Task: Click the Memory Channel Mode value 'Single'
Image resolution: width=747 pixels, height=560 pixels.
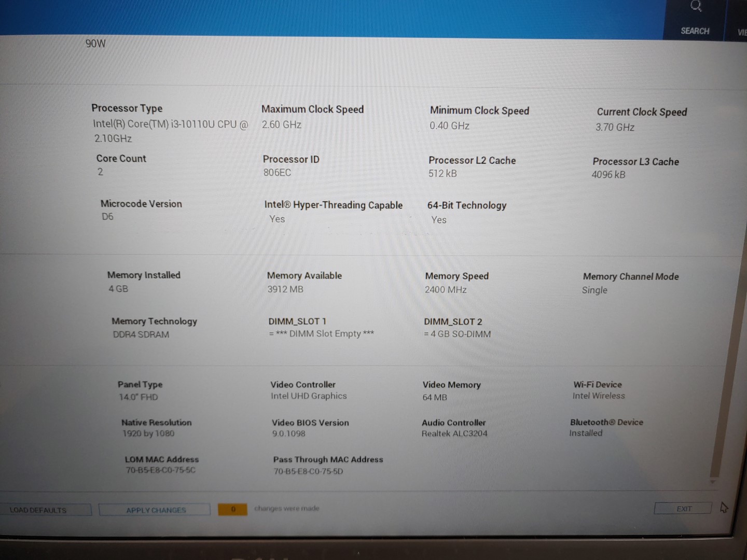Action: coord(594,290)
